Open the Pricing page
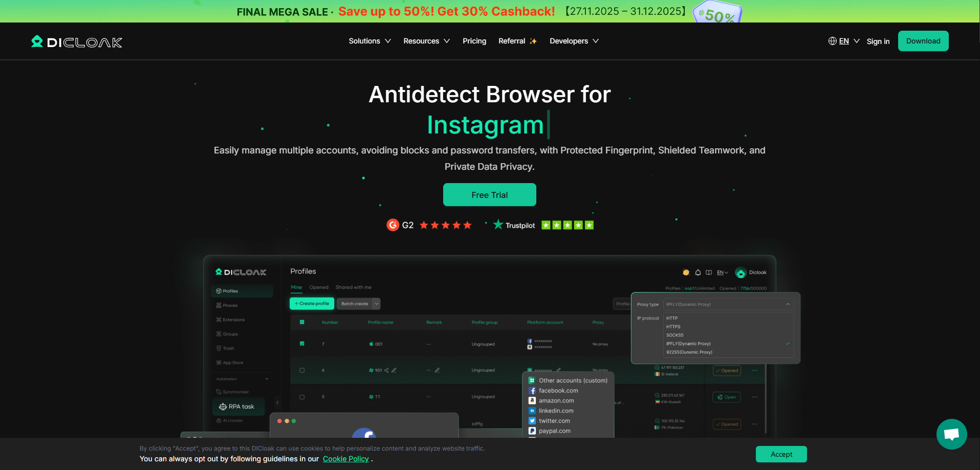980x470 pixels. pos(474,41)
